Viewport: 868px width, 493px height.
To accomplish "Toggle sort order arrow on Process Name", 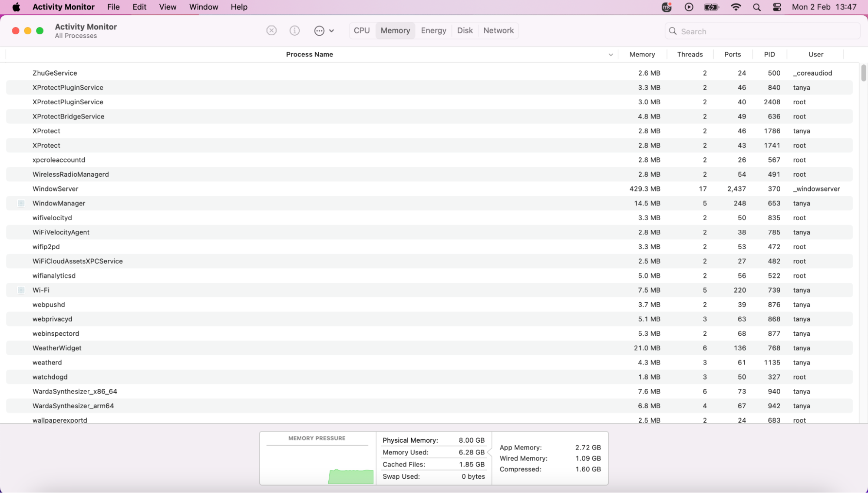I will click(611, 55).
